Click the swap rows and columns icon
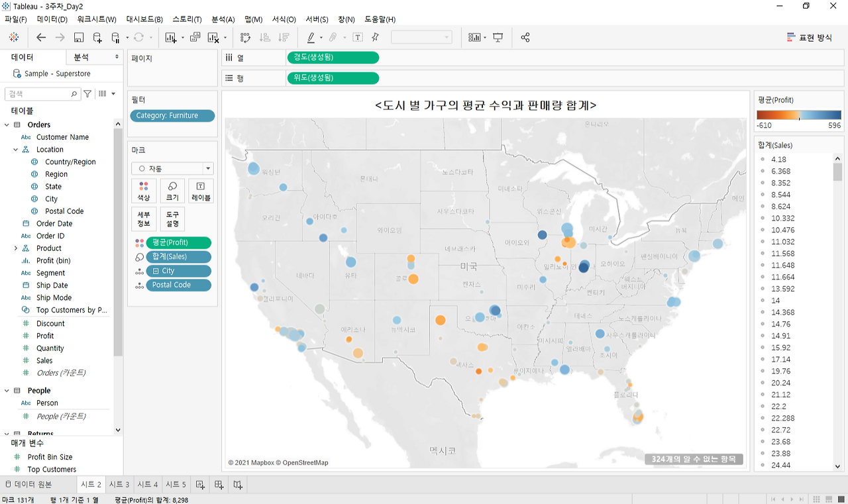This screenshot has width=848, height=504. point(246,38)
